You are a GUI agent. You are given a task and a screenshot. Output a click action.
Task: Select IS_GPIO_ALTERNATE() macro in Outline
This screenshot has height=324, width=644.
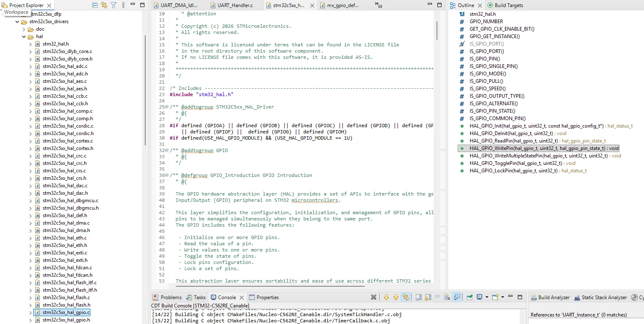(x=493, y=104)
